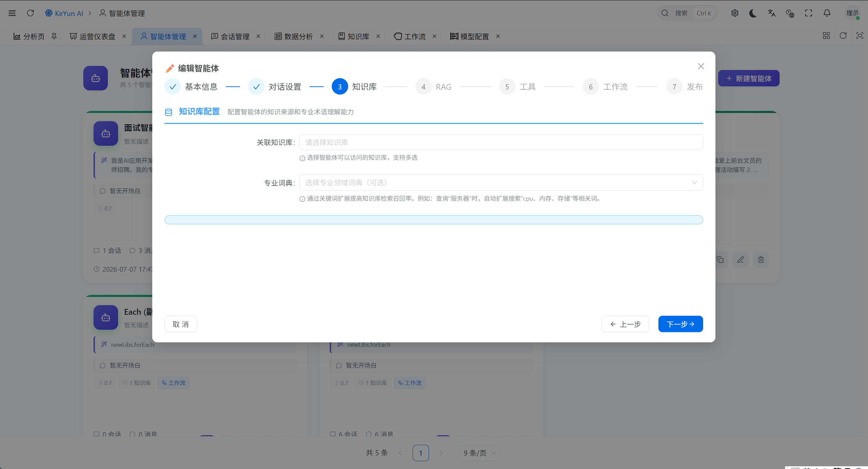The height and width of the screenshot is (469, 868).
Task: Open the user avatar menu
Action: pos(852,13)
